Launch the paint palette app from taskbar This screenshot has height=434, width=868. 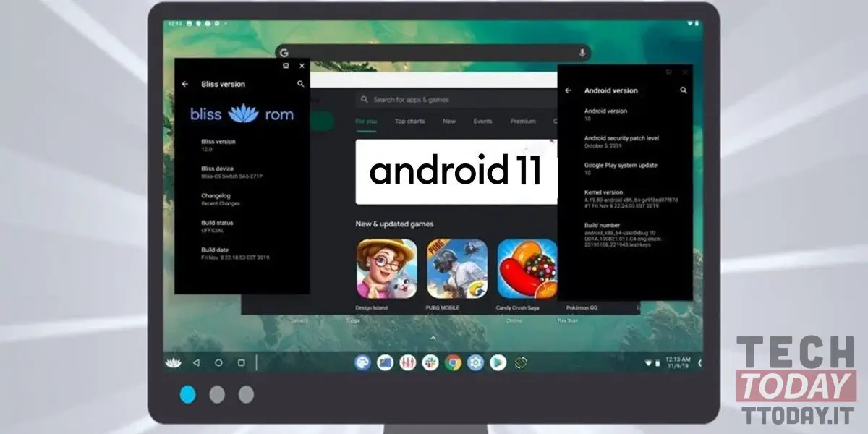363,362
